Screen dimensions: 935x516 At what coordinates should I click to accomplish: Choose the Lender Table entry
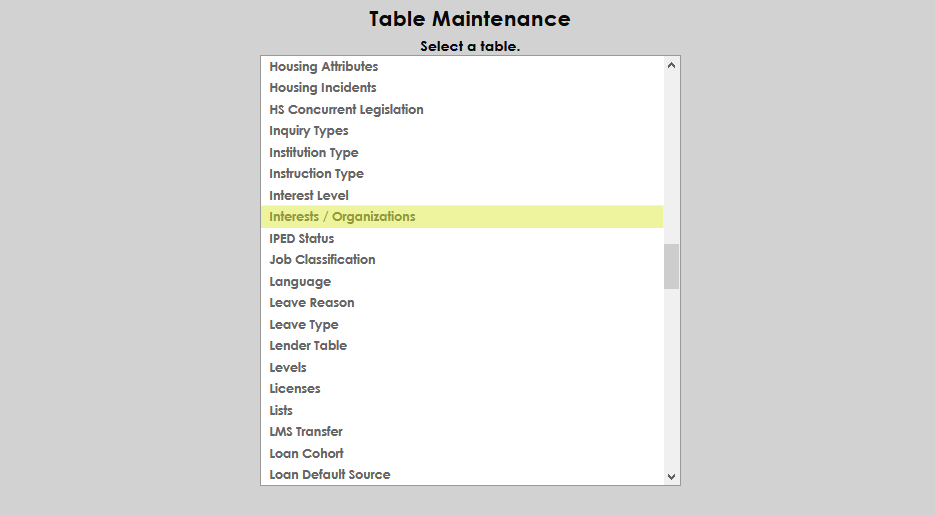click(308, 346)
